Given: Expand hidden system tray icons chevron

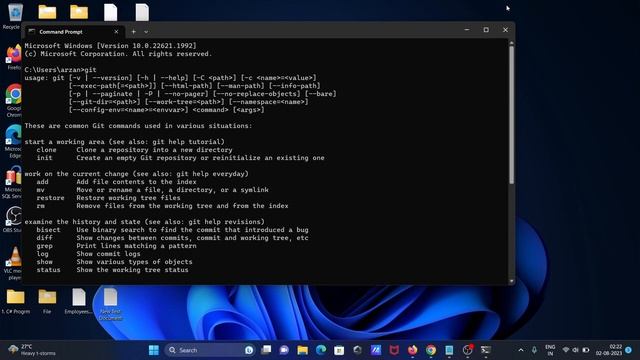Looking at the screenshot, I should coord(521,350).
